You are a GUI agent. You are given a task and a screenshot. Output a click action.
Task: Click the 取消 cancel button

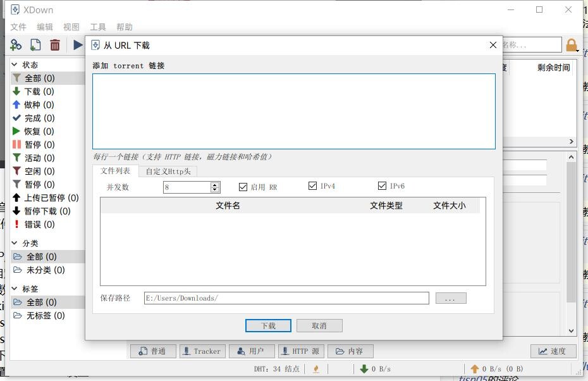tap(319, 325)
